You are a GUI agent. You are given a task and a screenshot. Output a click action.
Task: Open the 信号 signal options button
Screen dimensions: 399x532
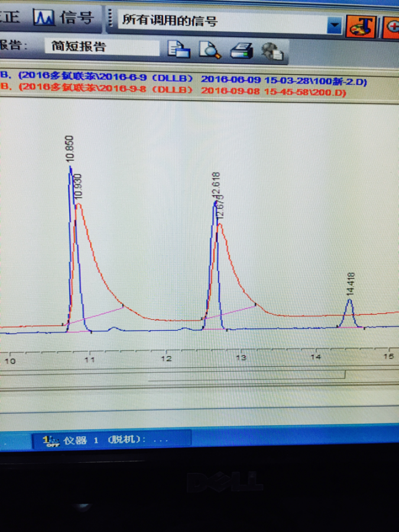(x=63, y=17)
